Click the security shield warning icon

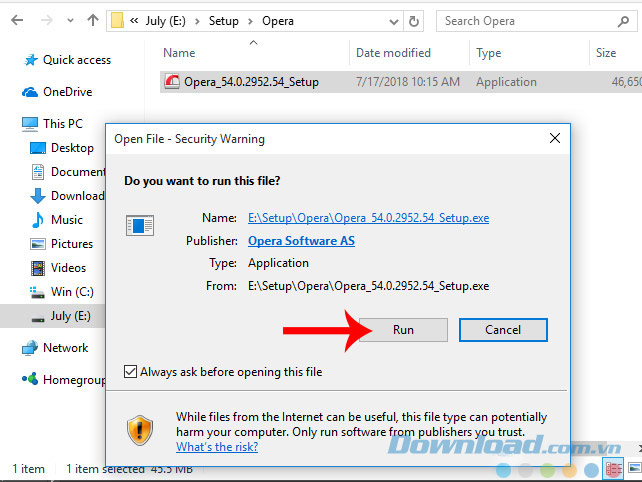(140, 430)
